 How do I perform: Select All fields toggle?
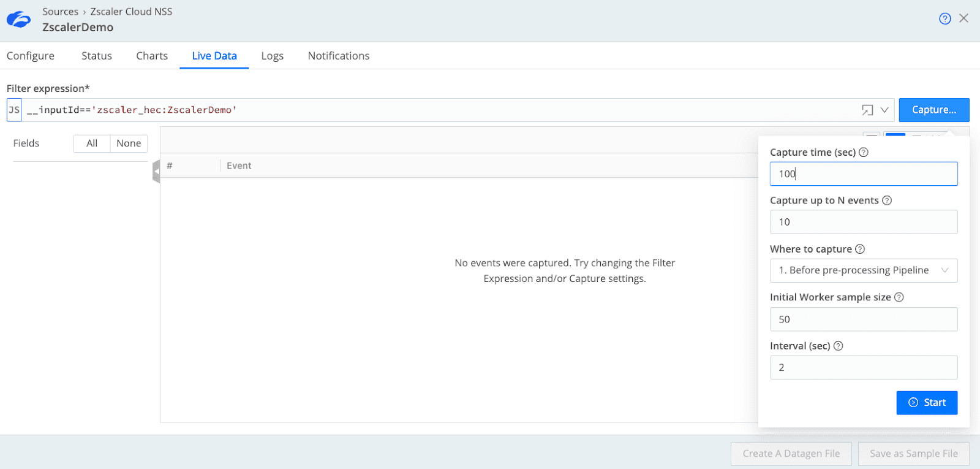[x=92, y=143]
